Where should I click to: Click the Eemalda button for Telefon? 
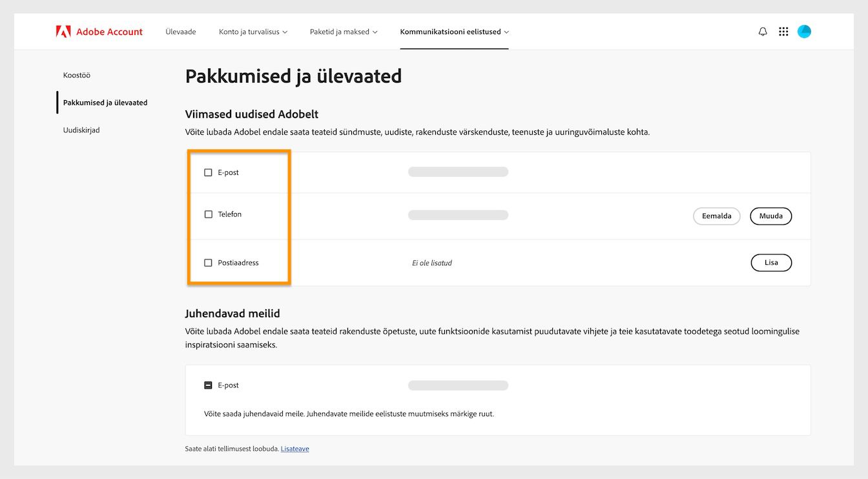(x=716, y=216)
